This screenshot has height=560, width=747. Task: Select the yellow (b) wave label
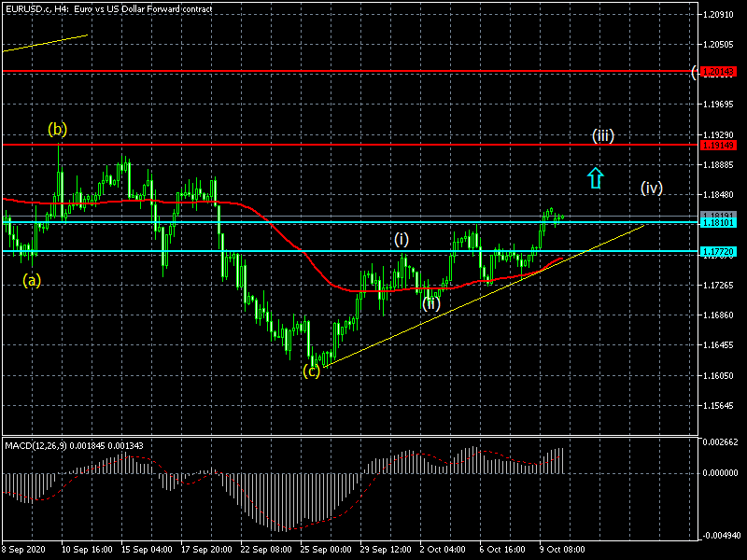point(58,129)
